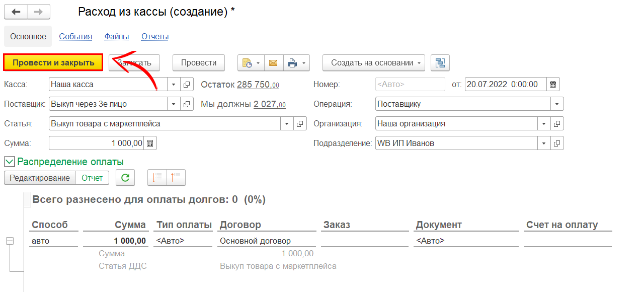The height and width of the screenshot is (292, 644).
Task: Collapse the авто row tree node
Action: (10, 241)
